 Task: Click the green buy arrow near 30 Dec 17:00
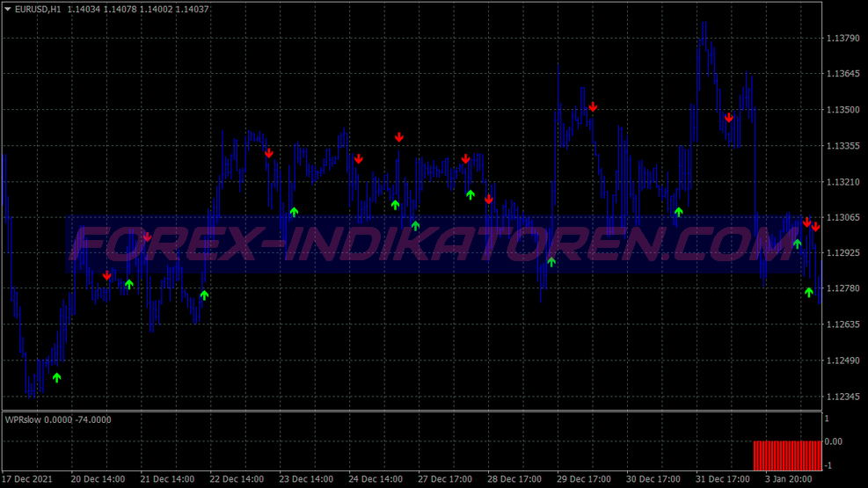pos(679,212)
